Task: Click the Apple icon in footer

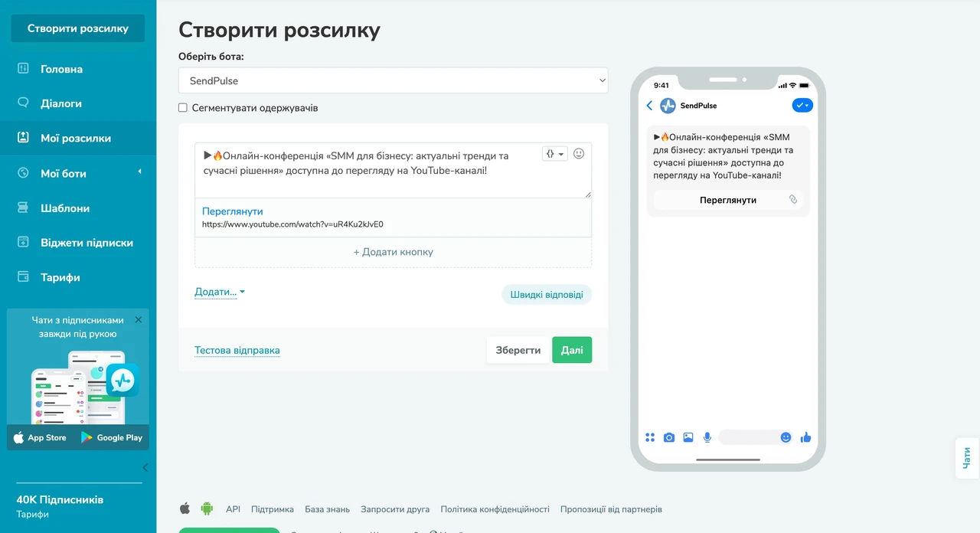Action: pos(185,508)
